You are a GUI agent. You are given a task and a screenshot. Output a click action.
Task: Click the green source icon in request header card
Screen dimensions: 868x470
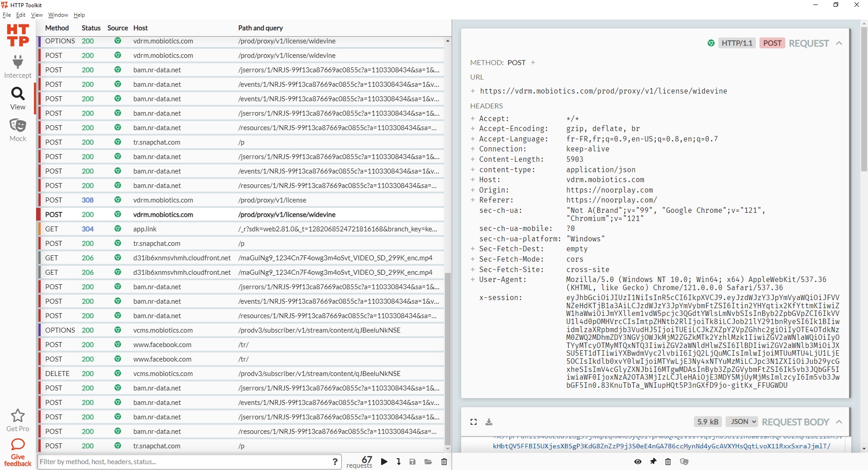coord(711,43)
